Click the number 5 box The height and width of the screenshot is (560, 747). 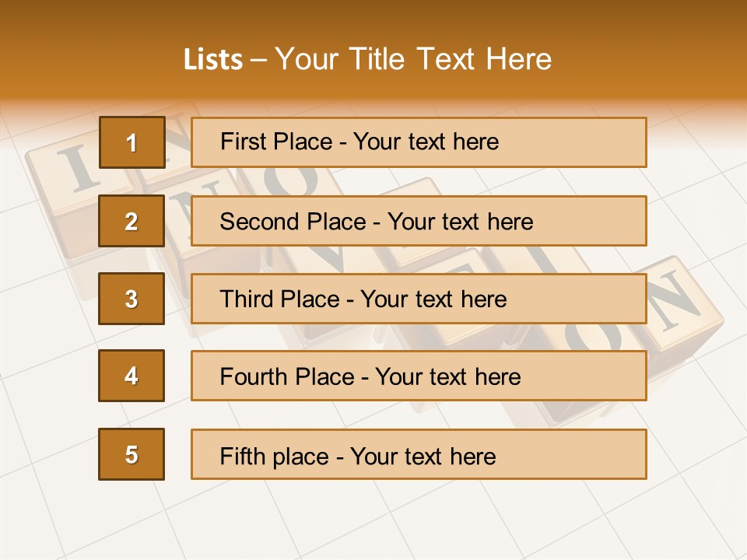coord(132,454)
